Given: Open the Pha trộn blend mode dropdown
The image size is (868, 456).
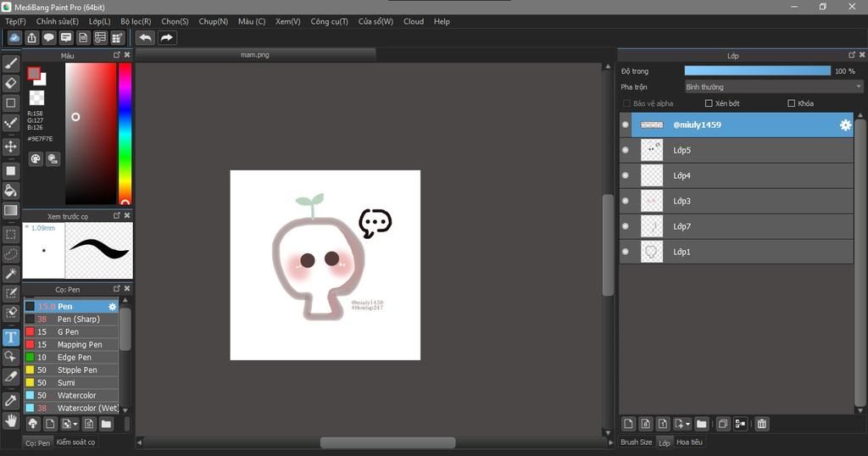Looking at the screenshot, I should point(773,87).
